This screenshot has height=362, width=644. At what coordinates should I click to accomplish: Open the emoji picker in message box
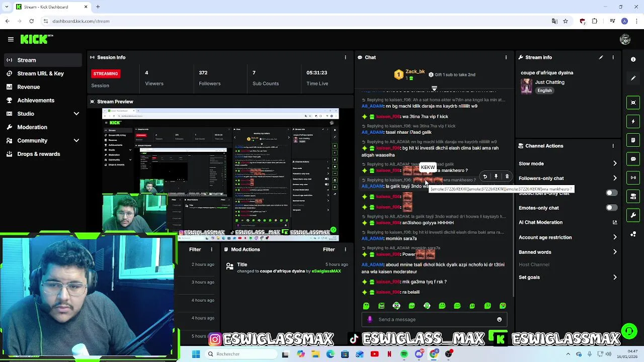tap(499, 319)
